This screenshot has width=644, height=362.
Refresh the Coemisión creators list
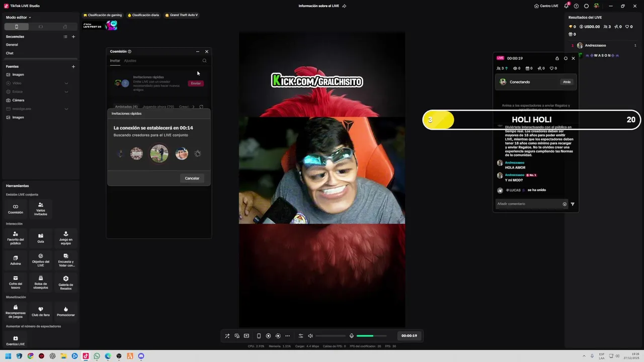tap(201, 107)
